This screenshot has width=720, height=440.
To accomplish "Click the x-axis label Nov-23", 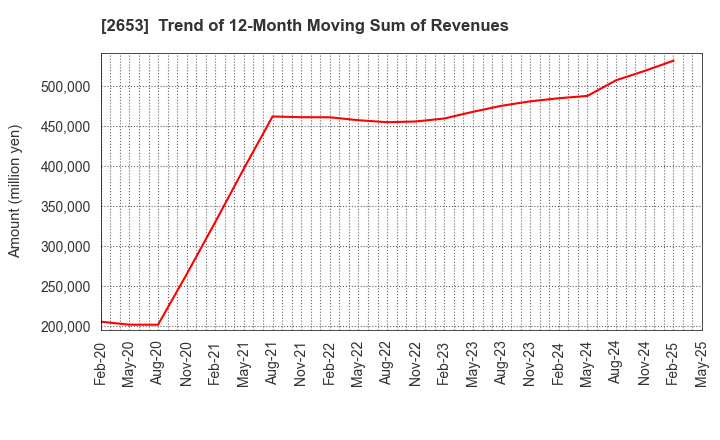I will pos(529,364).
